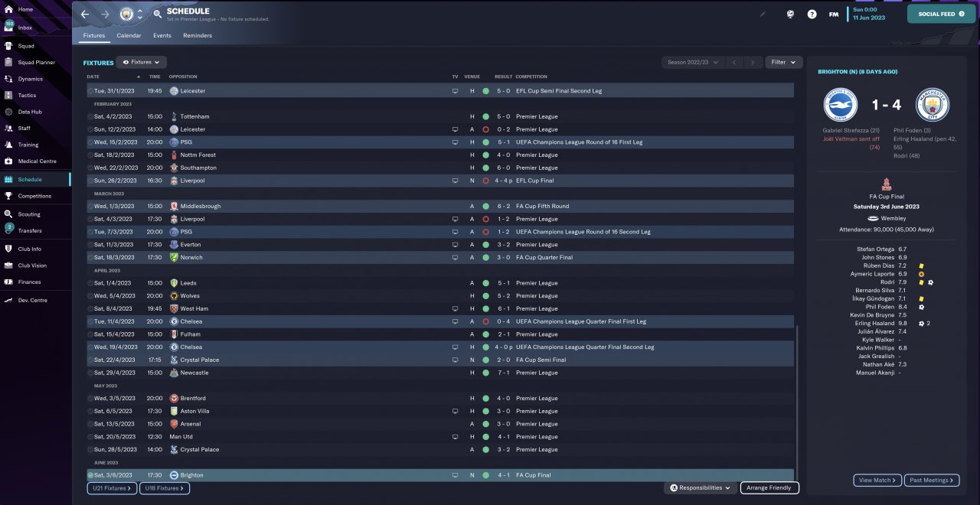
Task: Switch to the Calendar tab
Action: (x=129, y=35)
